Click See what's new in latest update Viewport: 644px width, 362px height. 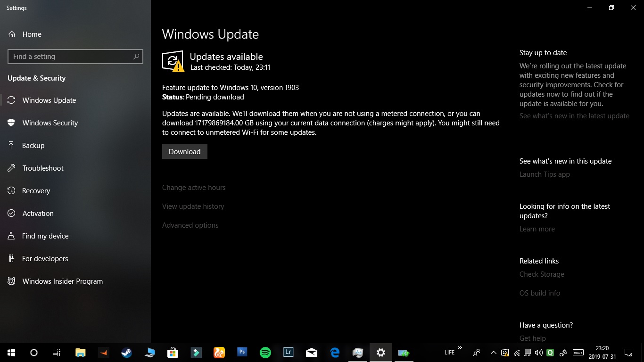(574, 116)
